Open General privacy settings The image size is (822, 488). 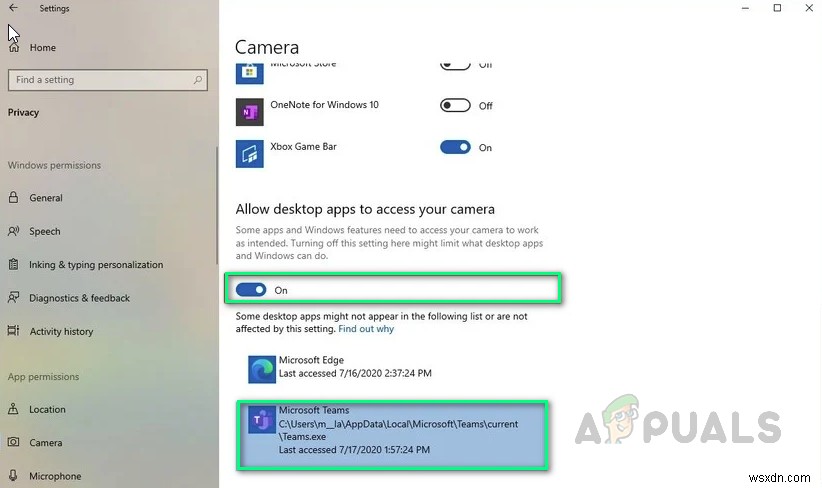click(46, 198)
